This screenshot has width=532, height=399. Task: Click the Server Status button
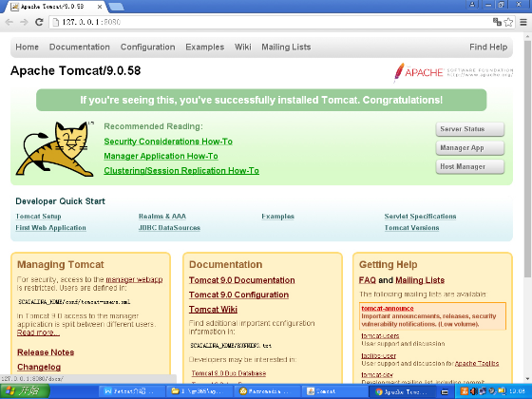470,129
